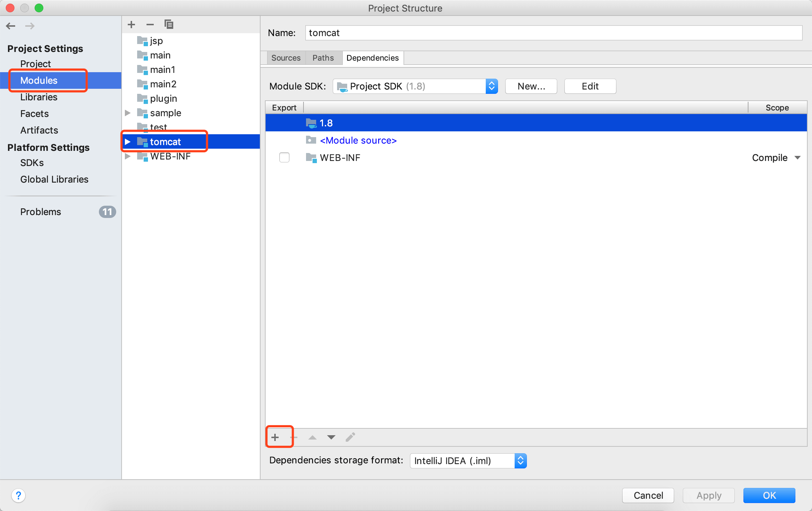This screenshot has height=511, width=812.
Task: Click the back navigation arrow
Action: (x=11, y=26)
